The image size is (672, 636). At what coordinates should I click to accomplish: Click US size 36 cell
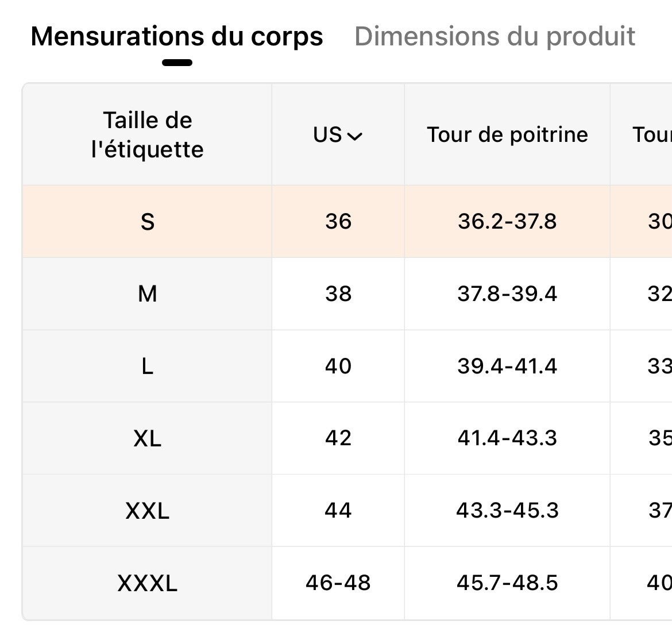(338, 222)
